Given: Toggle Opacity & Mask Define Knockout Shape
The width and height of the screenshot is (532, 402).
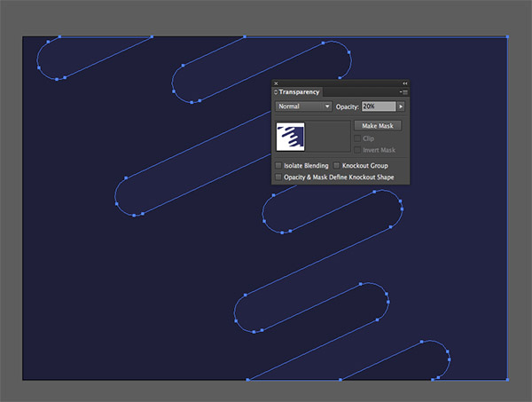Looking at the screenshot, I should point(278,177).
